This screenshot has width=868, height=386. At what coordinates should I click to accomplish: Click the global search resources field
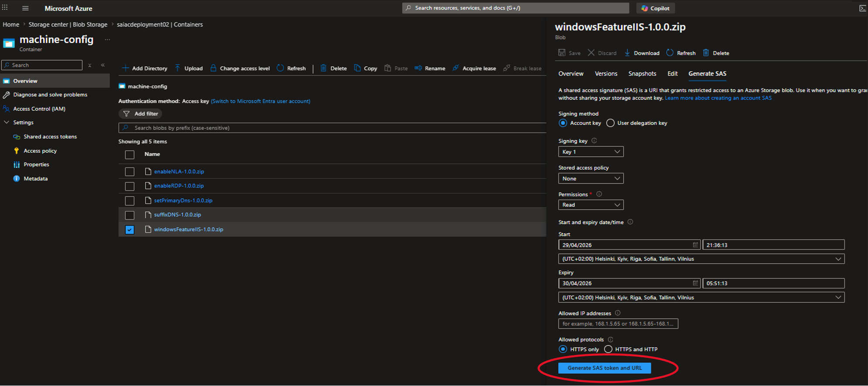pos(516,8)
